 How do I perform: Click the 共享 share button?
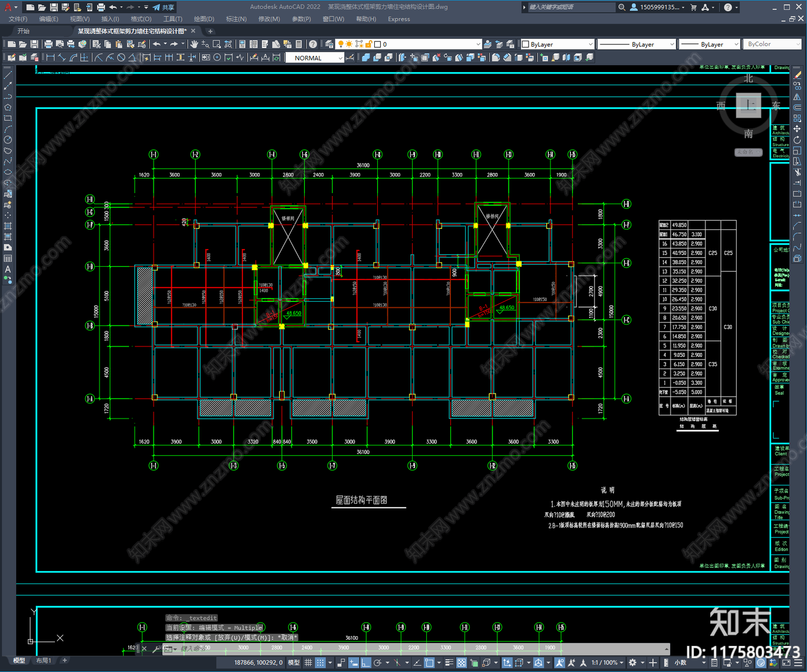coord(164,7)
